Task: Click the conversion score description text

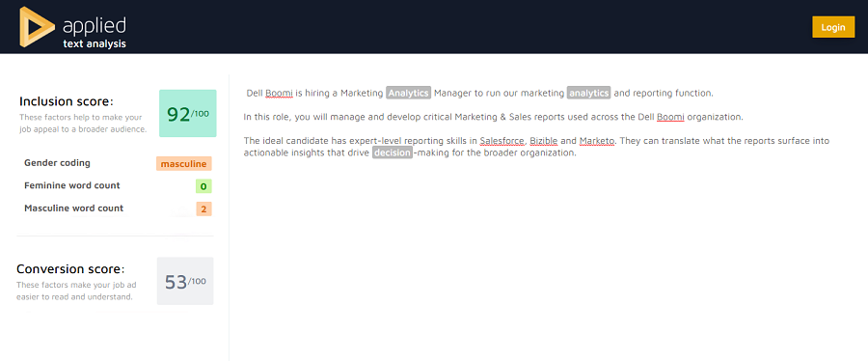Action: [x=76, y=292]
